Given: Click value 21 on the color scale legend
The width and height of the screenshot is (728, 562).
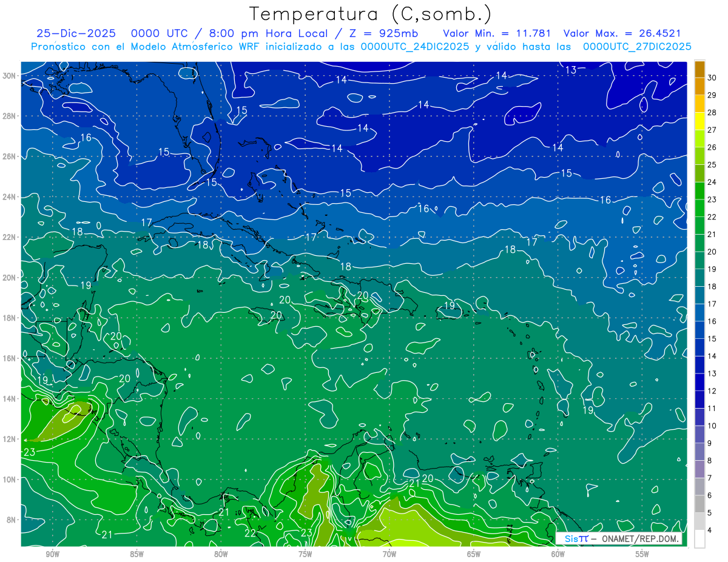Looking at the screenshot, I should point(712,234).
